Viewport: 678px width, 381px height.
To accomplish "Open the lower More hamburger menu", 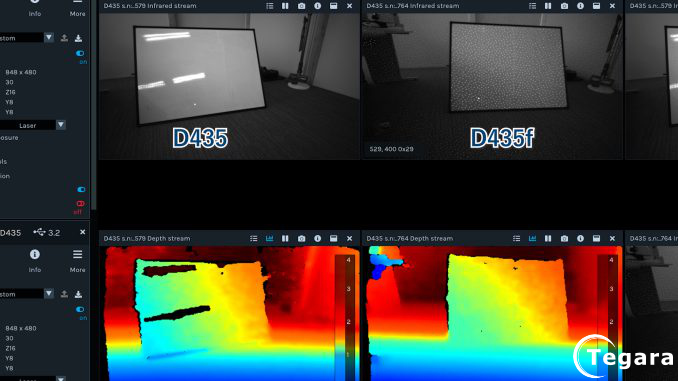I will pyautogui.click(x=77, y=254).
